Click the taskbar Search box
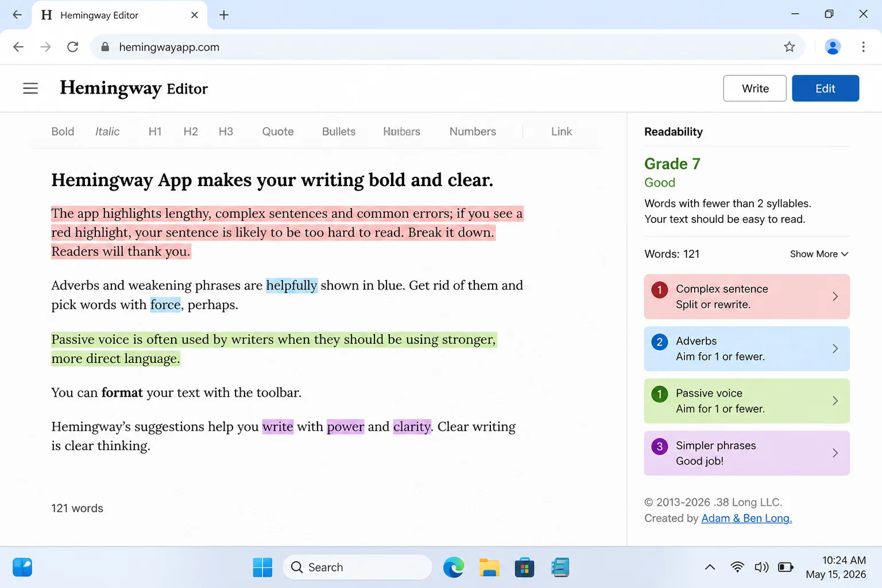The height and width of the screenshot is (588, 882). pos(357,567)
